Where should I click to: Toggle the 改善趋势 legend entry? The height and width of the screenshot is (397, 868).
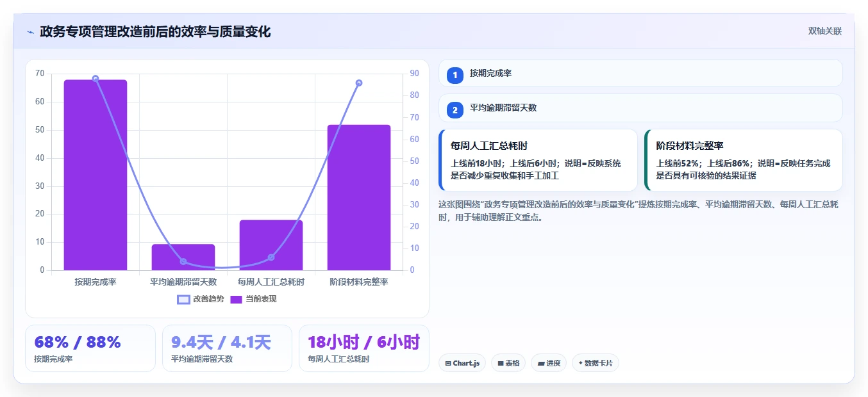201,299
